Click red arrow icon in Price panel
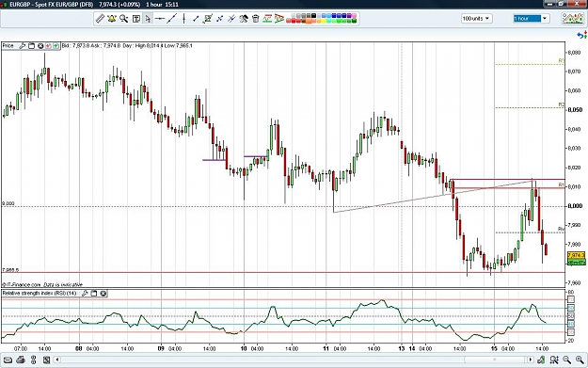 point(48,46)
